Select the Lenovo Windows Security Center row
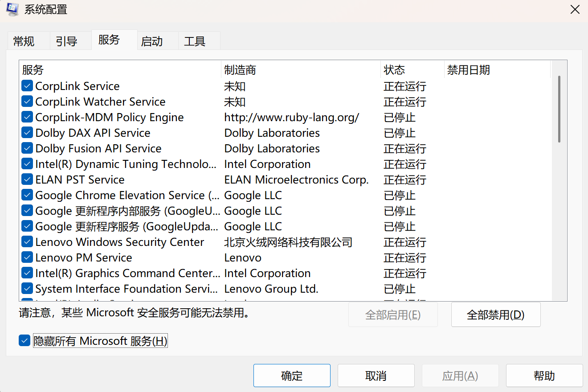 click(x=119, y=242)
